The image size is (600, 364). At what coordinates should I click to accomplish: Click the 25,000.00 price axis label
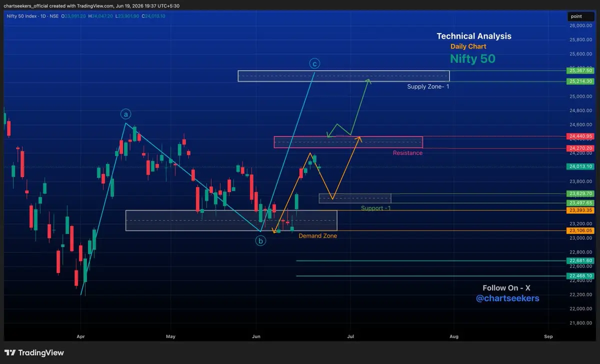[580, 96]
